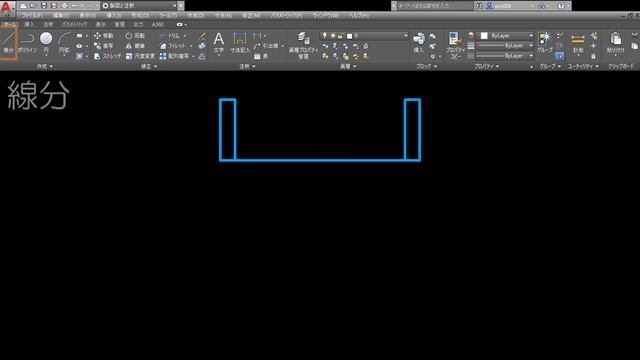Select the Arc (円弧) tool
640x360 pixels.
coord(64,43)
